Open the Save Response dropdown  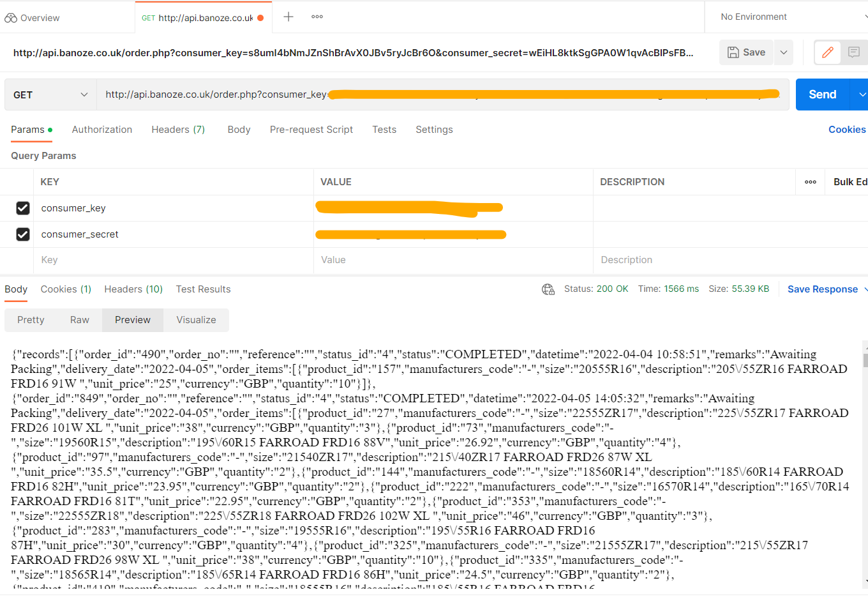click(827, 289)
